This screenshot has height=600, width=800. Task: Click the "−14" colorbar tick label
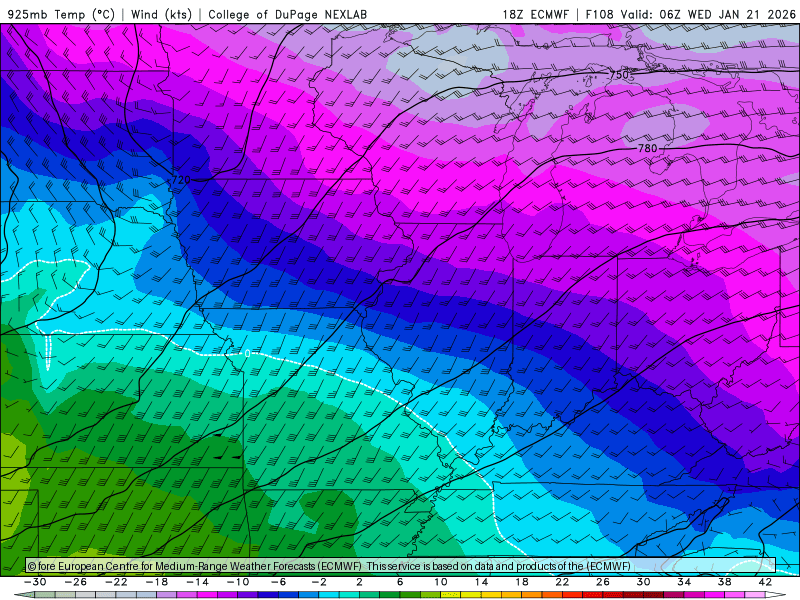tap(197, 582)
